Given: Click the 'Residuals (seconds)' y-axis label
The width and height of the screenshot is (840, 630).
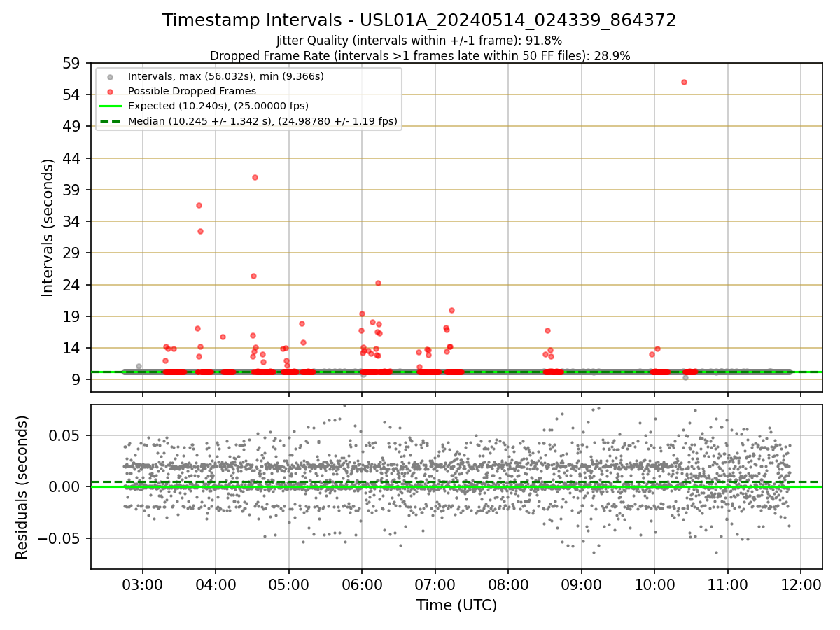Looking at the screenshot, I should click(22, 487).
